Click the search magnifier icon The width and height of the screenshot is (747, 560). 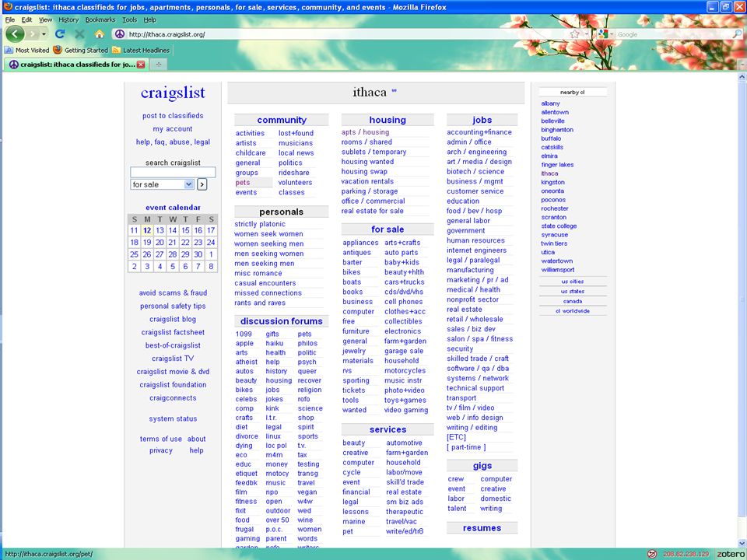point(737,33)
